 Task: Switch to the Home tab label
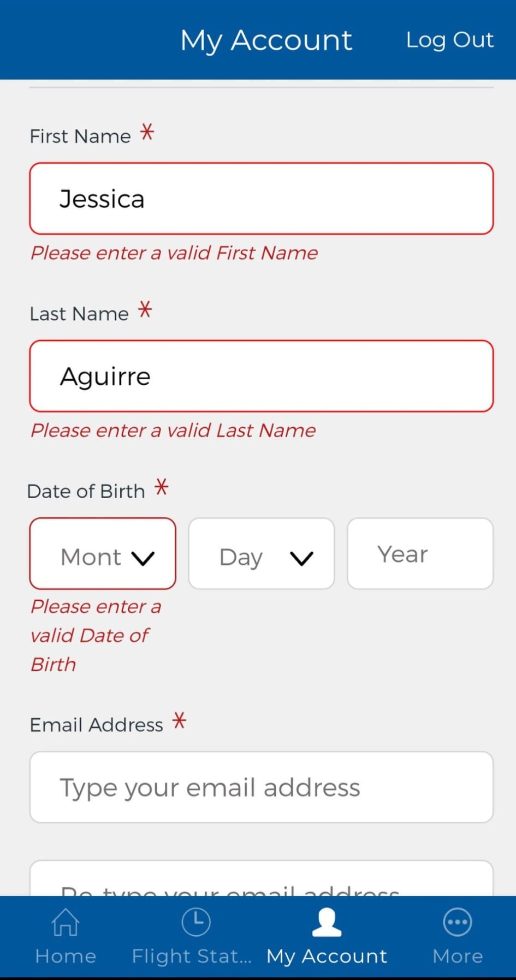coord(66,956)
